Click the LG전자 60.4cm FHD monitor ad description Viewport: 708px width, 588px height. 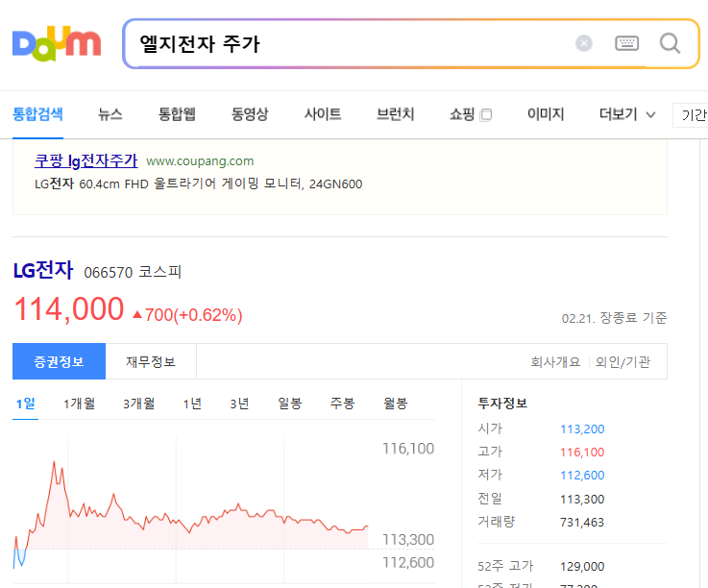pyautogui.click(x=198, y=184)
